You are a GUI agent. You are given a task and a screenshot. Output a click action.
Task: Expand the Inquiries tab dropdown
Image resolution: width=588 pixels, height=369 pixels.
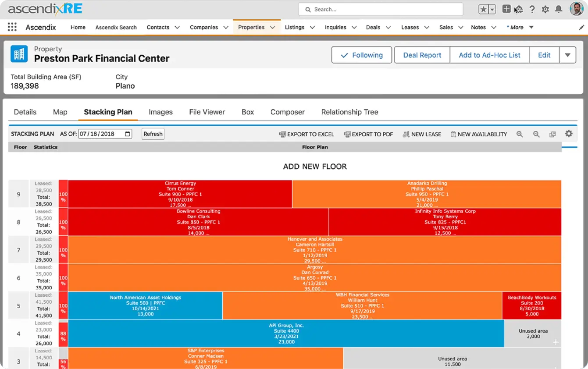[x=354, y=27]
